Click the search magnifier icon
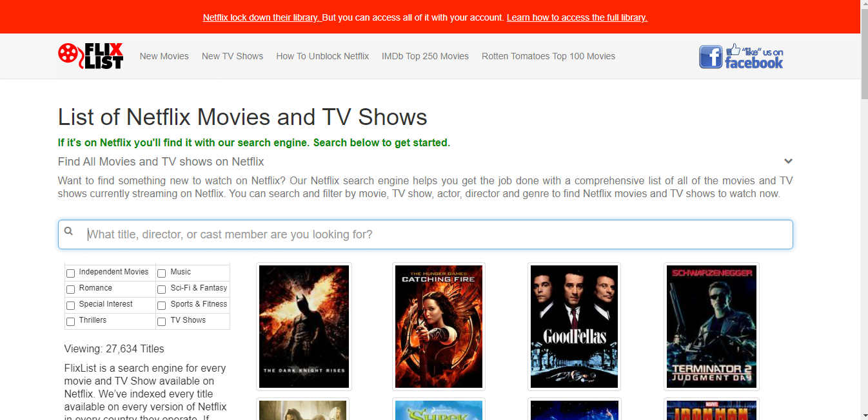Screen dimensions: 868x420 coord(69,232)
